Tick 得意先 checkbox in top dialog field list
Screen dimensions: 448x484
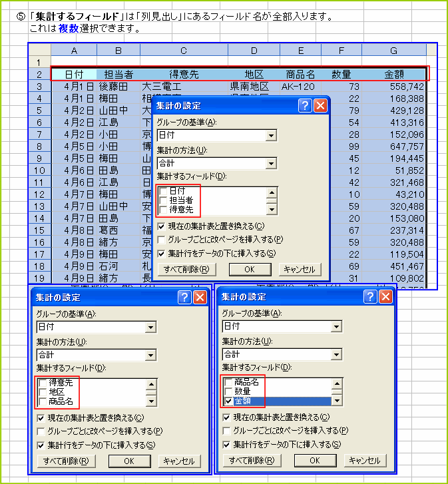coord(163,210)
